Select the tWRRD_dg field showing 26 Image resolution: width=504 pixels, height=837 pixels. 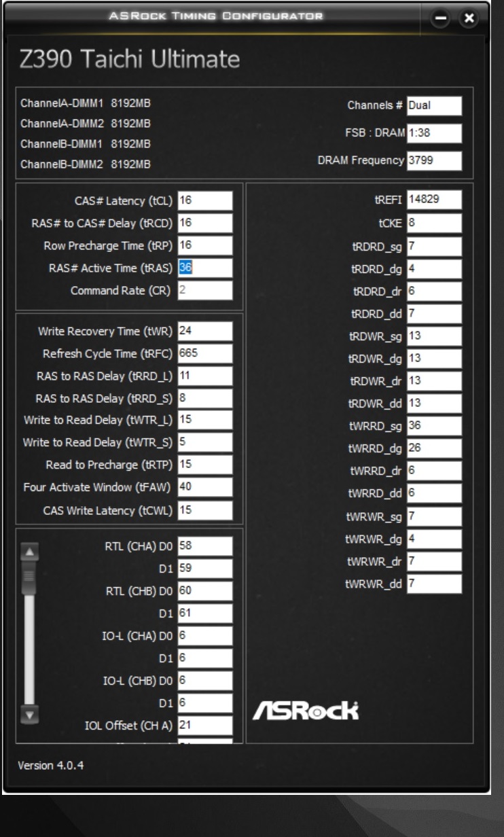[435, 448]
